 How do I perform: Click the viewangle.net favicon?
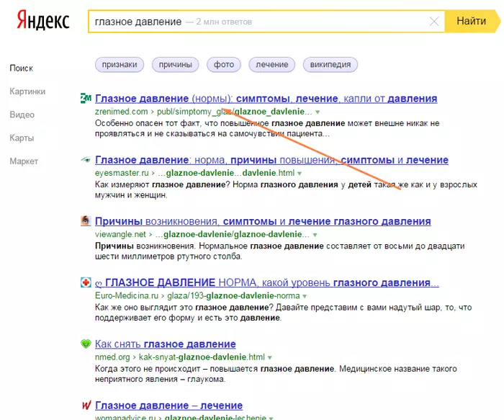pyautogui.click(x=86, y=221)
